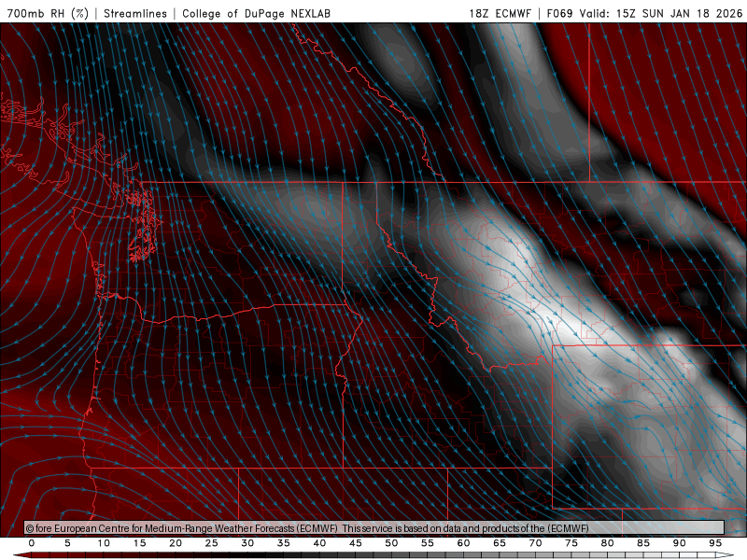Select the '60' colorbar scale label
The image size is (747, 560).
click(463, 543)
